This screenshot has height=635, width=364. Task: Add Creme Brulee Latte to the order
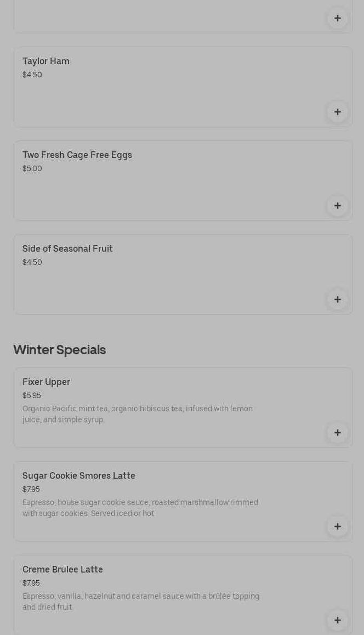click(337, 620)
